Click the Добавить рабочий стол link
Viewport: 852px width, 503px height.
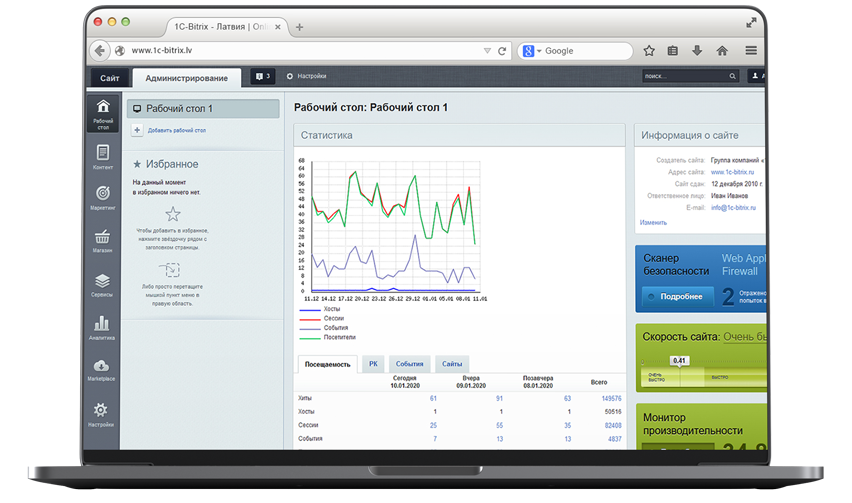coord(176,130)
